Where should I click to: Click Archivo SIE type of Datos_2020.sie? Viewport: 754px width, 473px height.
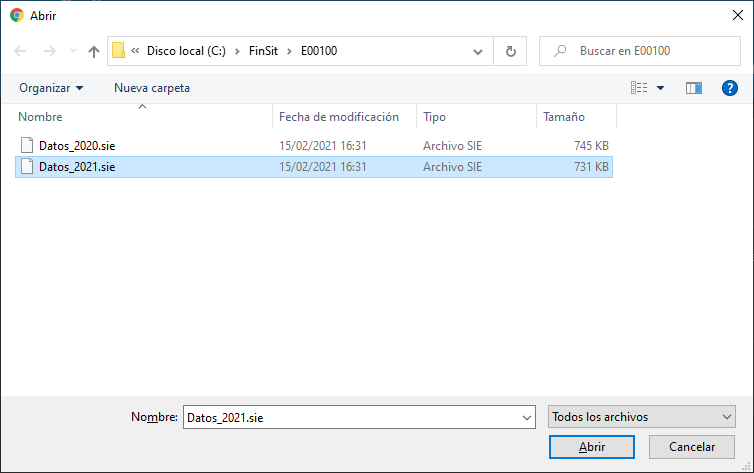pyautogui.click(x=452, y=146)
